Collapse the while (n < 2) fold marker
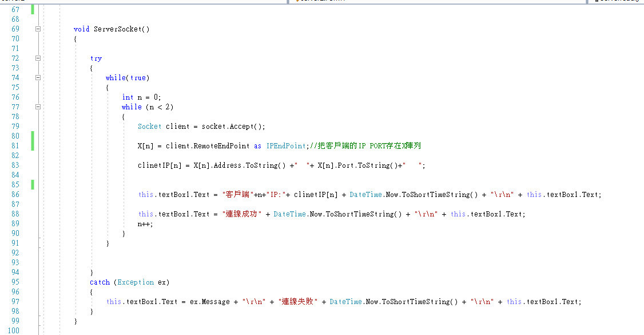 point(38,107)
